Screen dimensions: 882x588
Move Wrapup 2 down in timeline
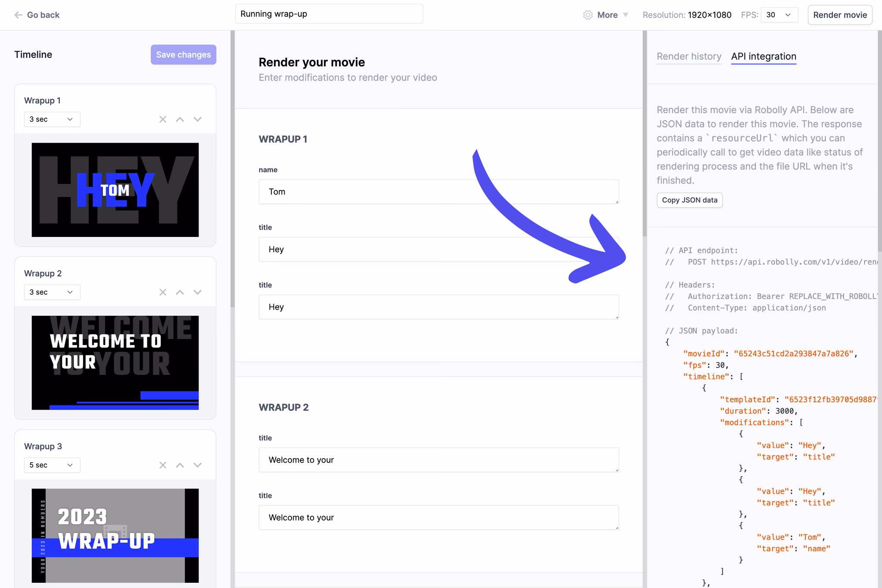coord(198,292)
